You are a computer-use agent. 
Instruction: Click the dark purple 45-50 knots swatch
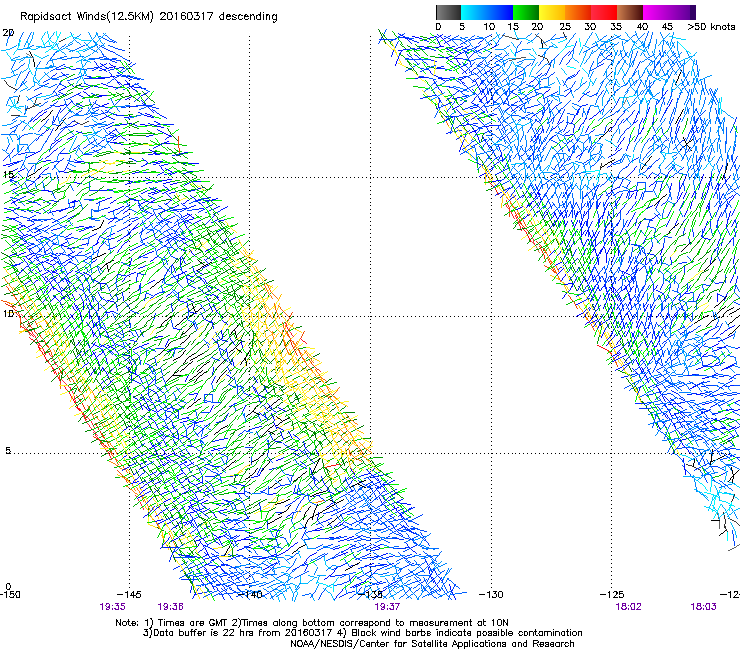click(682, 12)
